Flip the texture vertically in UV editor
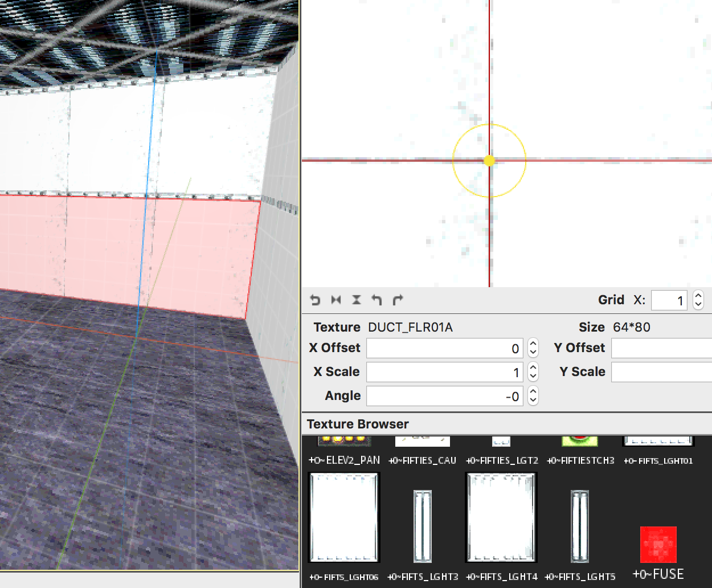This screenshot has width=712, height=588. (x=357, y=300)
